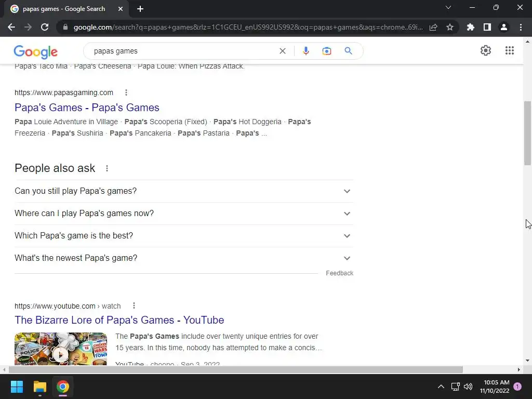532x399 pixels.
Task: Share this page icon in address bar
Action: pyautogui.click(x=433, y=27)
